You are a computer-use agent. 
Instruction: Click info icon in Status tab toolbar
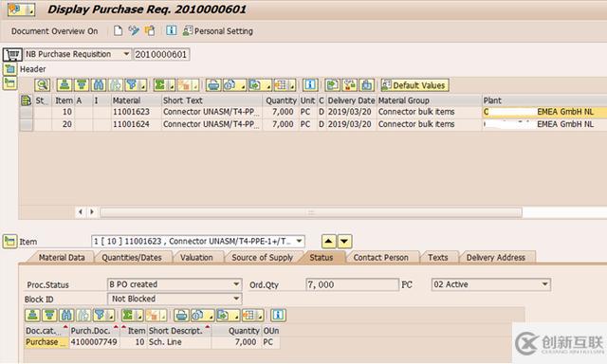[278, 316]
